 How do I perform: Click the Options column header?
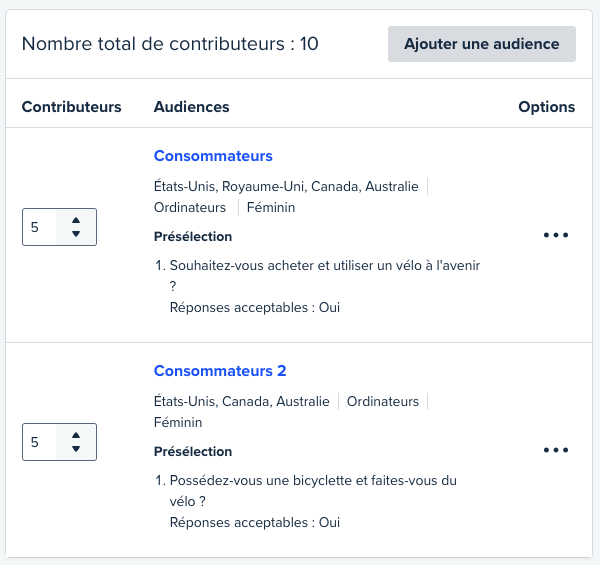pyautogui.click(x=546, y=107)
